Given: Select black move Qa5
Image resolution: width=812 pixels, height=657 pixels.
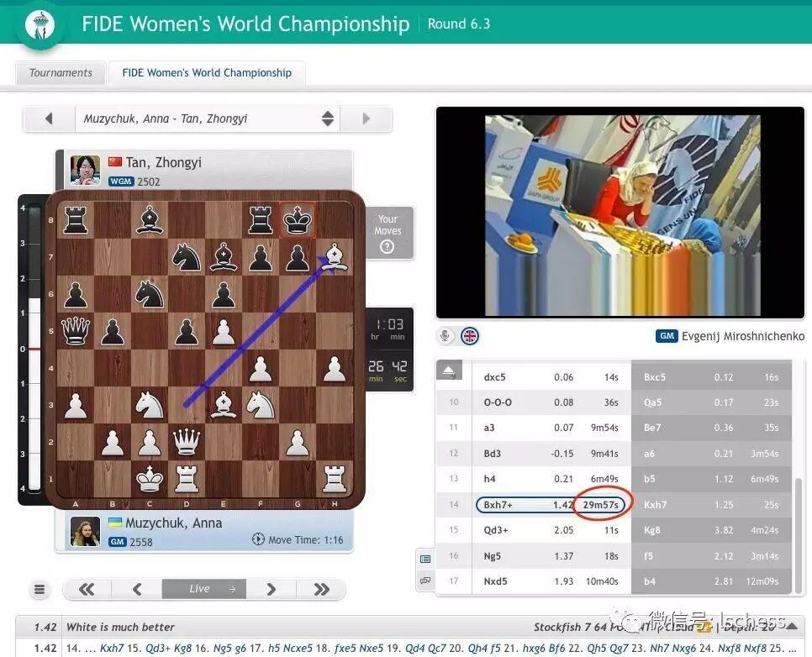Looking at the screenshot, I should [711, 402].
